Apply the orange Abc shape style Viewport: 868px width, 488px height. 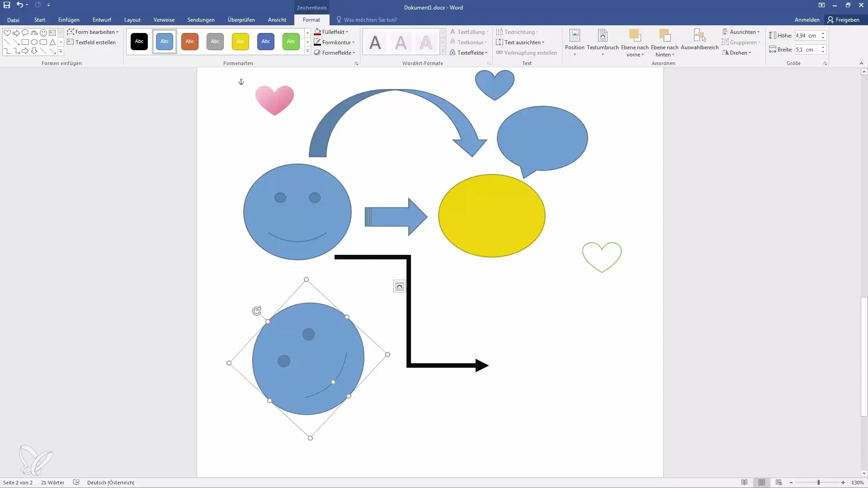(x=190, y=42)
